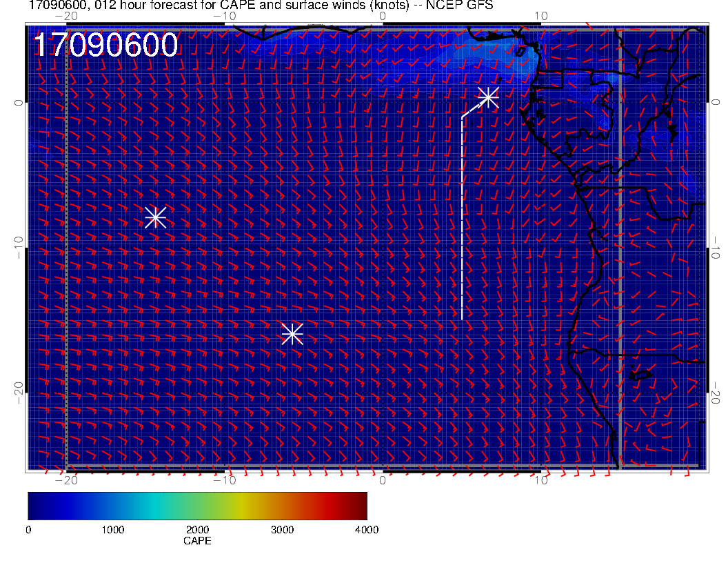This screenshot has height=563, width=728.
Task: Click the 3000 tick label on the colorbar
Action: click(282, 530)
